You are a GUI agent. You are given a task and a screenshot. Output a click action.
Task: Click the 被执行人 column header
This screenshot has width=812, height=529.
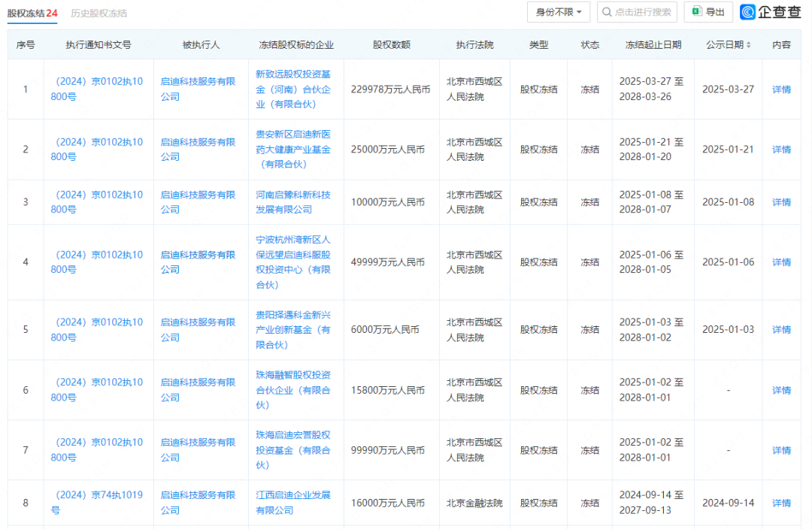coord(201,45)
